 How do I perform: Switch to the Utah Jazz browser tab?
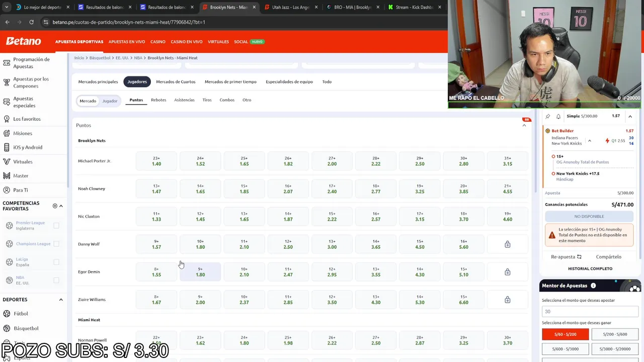(290, 8)
